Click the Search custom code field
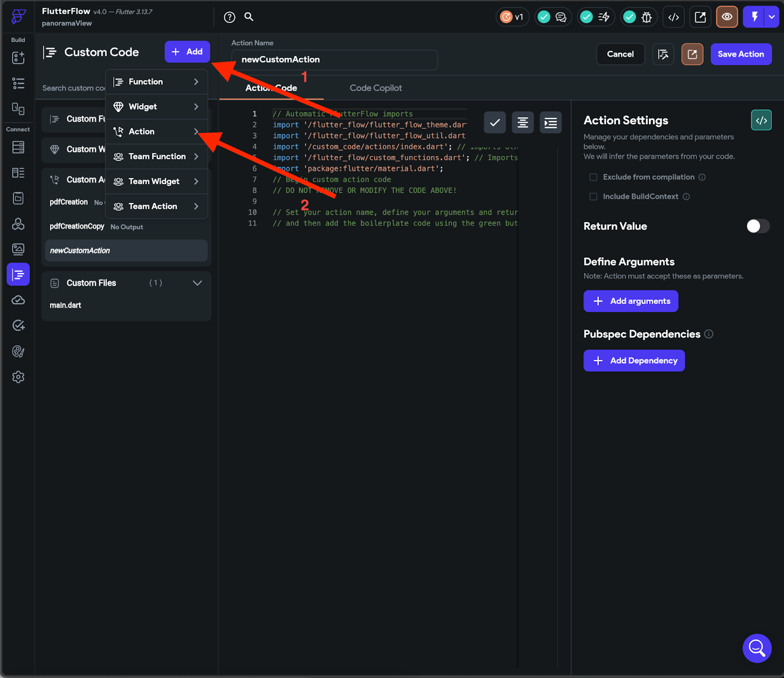The height and width of the screenshot is (678, 784). click(73, 88)
